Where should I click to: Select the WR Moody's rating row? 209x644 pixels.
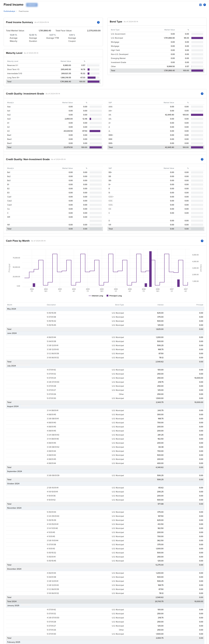54,217
